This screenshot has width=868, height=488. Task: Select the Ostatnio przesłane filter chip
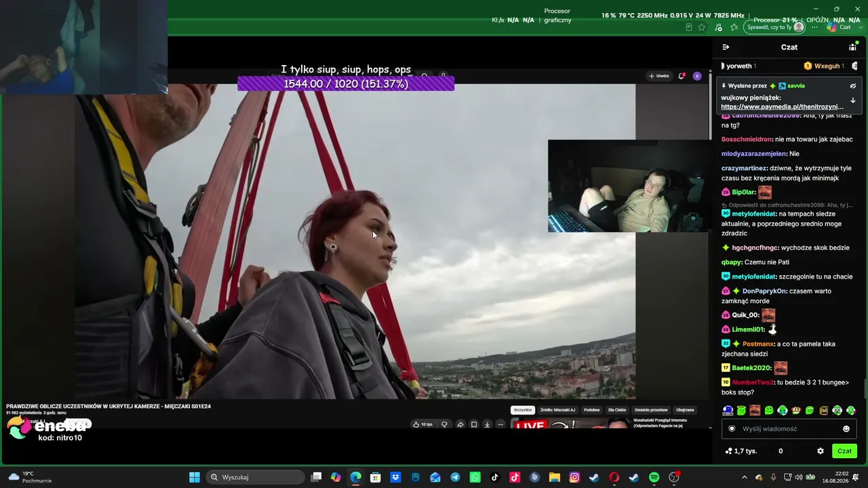(x=651, y=410)
